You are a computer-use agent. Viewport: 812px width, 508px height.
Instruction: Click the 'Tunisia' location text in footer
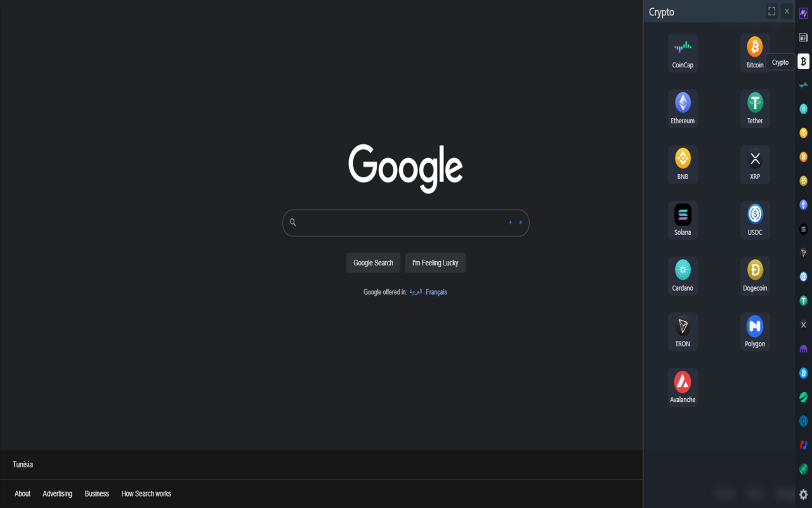pyautogui.click(x=23, y=464)
